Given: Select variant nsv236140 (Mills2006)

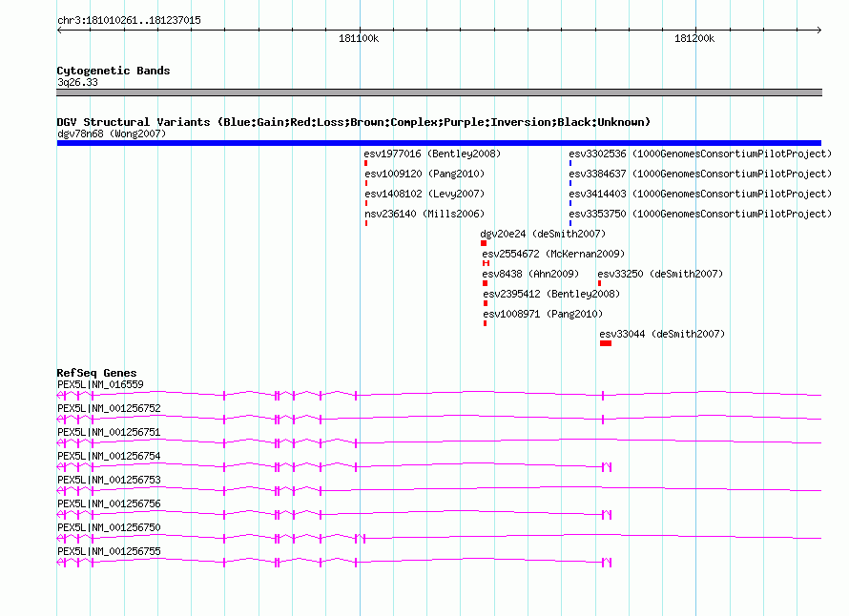Looking at the screenshot, I should click(x=424, y=214).
